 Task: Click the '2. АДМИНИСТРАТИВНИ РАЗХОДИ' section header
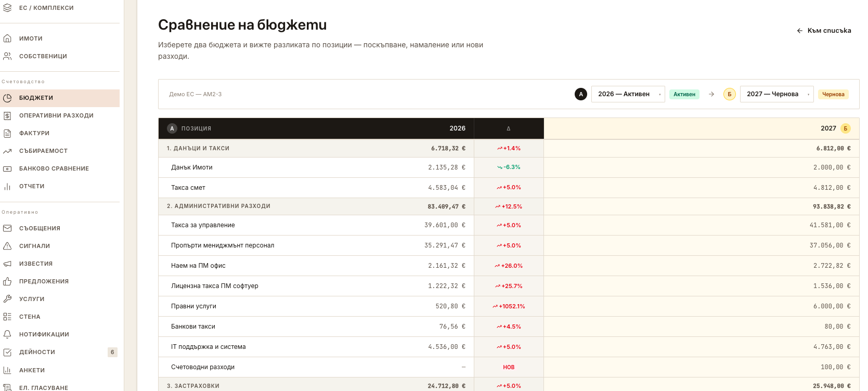pos(218,206)
